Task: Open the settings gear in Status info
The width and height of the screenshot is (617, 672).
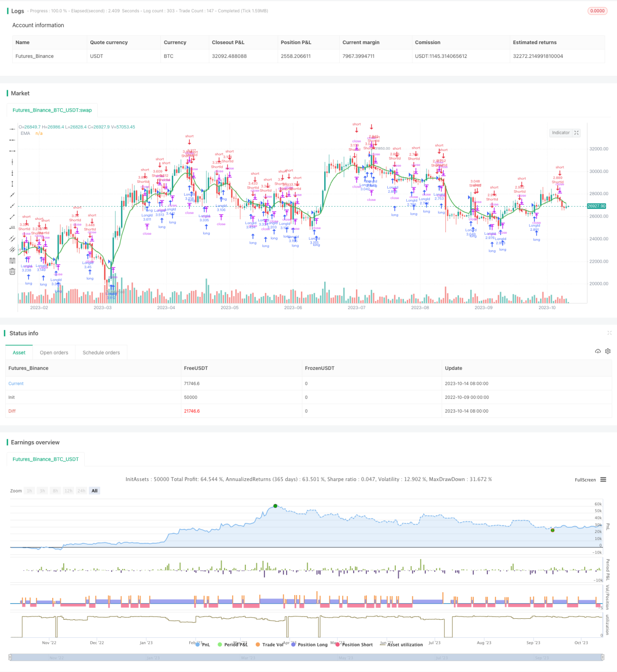Action: coord(608,351)
